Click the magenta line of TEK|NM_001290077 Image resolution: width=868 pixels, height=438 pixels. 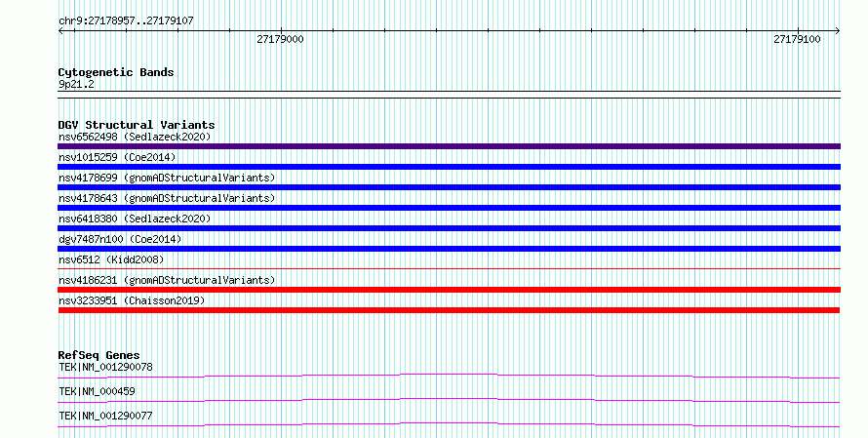[x=449, y=424]
